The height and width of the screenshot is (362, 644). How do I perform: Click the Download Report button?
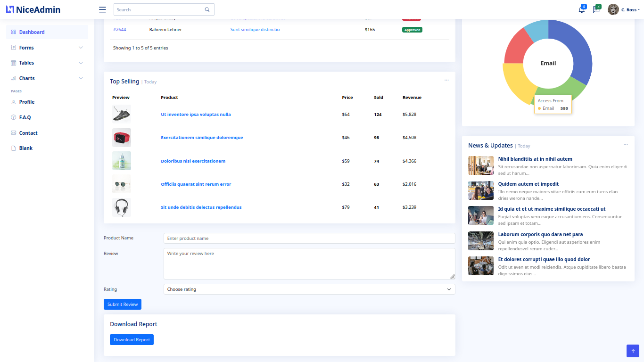click(x=132, y=339)
